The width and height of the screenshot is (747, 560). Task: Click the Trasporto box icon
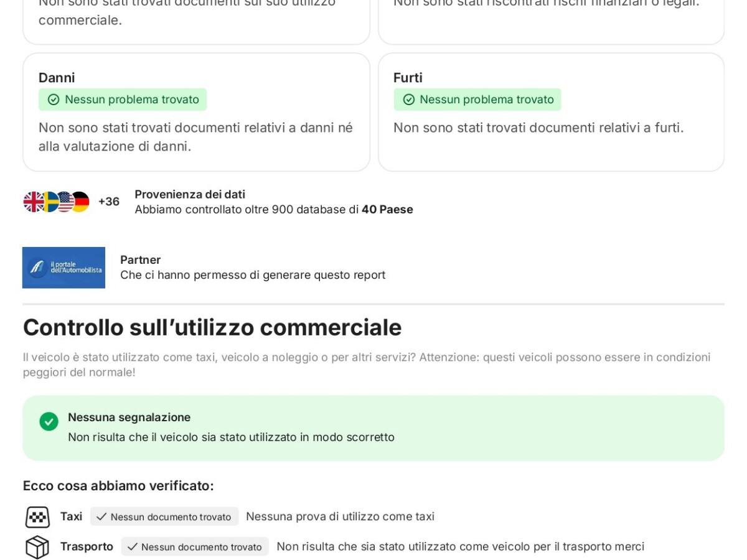pyautogui.click(x=37, y=547)
